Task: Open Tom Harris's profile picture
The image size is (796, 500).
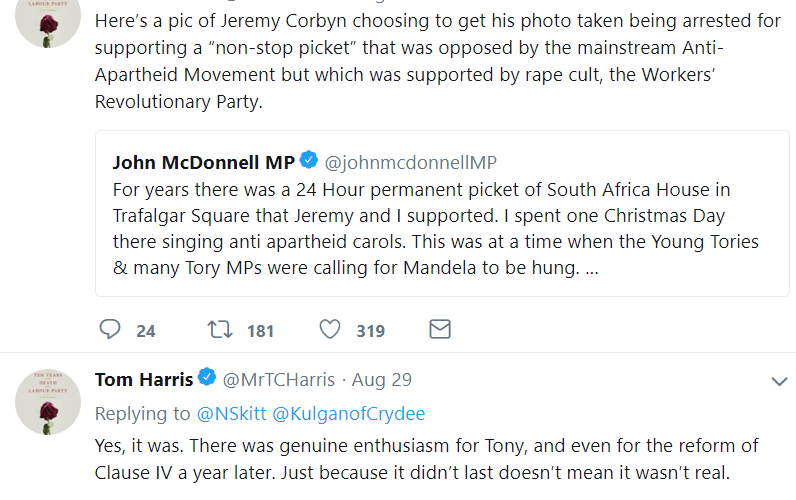Action: 48,401
